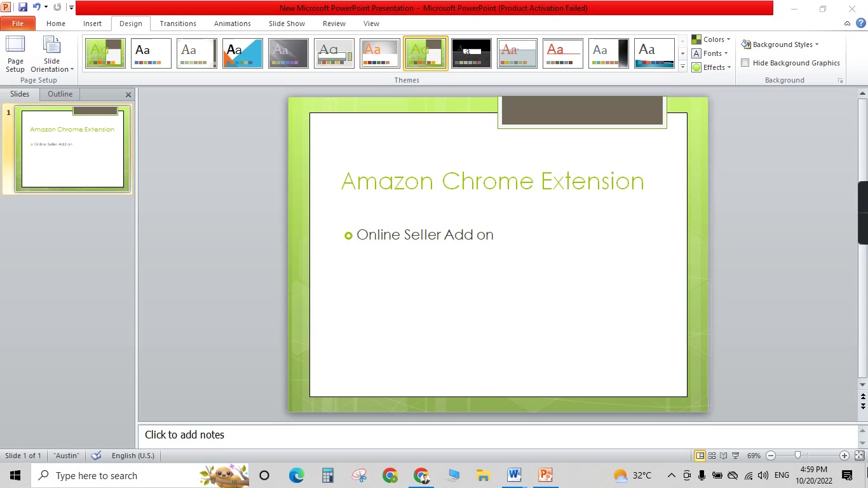The width and height of the screenshot is (868, 488).
Task: Open Customize Quick Access Toolbar menu
Action: tap(71, 8)
